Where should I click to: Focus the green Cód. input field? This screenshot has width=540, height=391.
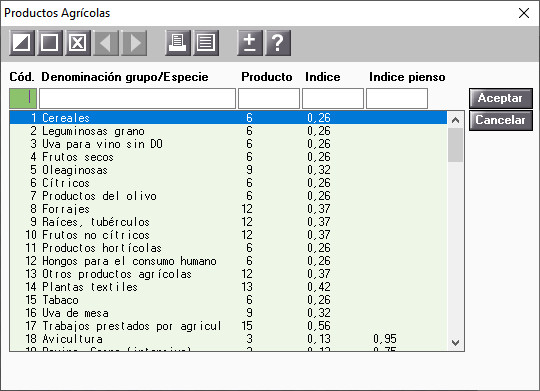click(23, 99)
